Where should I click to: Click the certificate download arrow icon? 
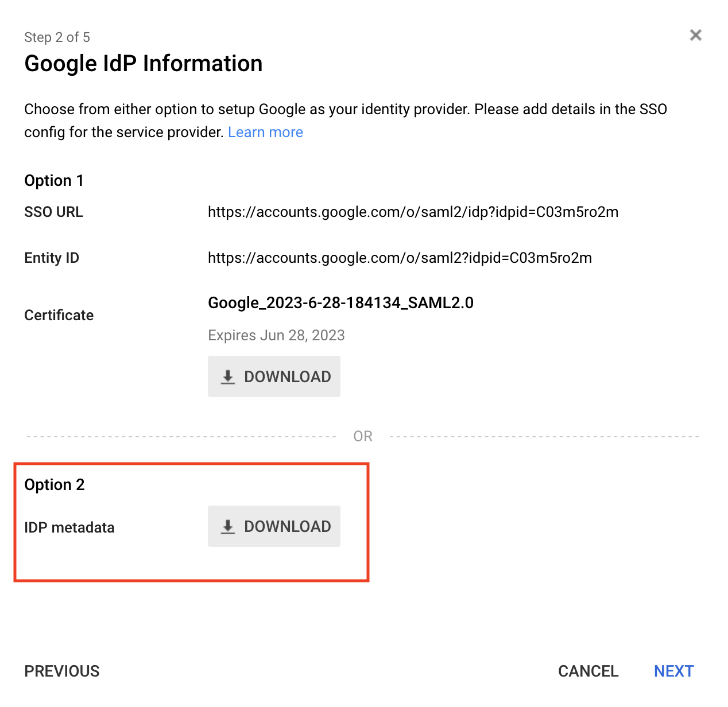(x=228, y=377)
